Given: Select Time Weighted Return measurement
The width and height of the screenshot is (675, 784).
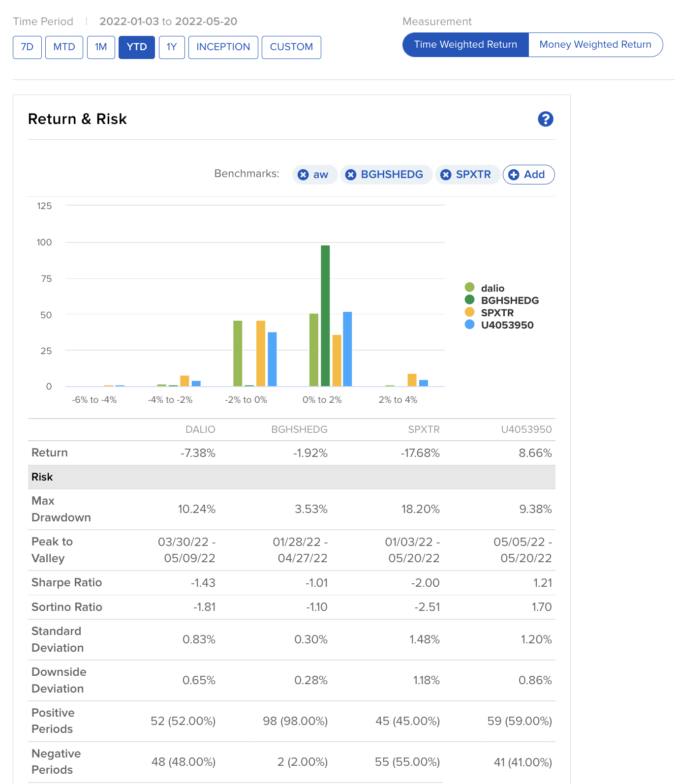Looking at the screenshot, I should click(x=465, y=45).
